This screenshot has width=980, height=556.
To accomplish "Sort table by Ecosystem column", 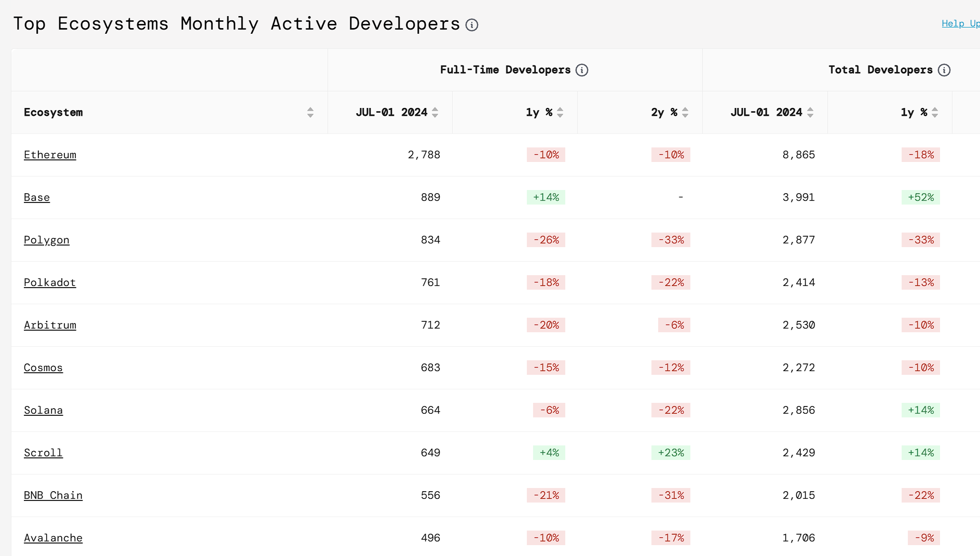I will click(x=310, y=113).
